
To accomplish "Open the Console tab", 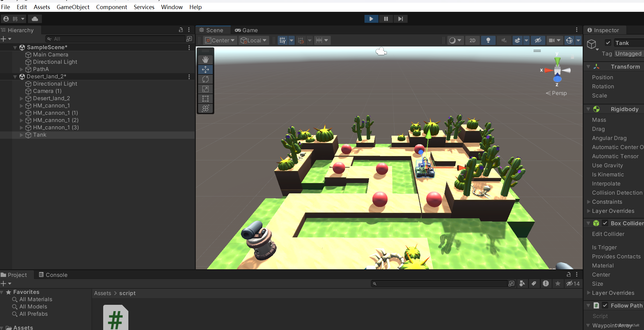I will (x=53, y=275).
